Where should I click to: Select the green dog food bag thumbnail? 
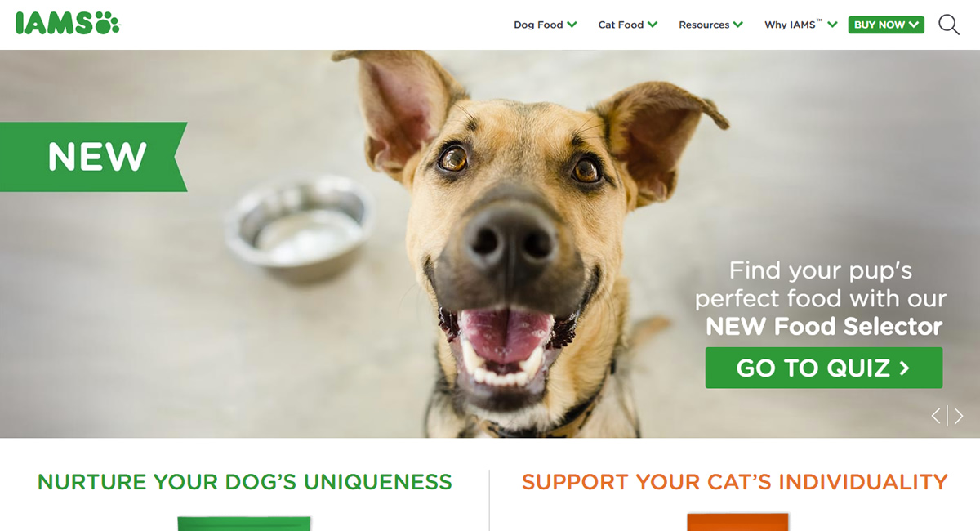pyautogui.click(x=244, y=523)
